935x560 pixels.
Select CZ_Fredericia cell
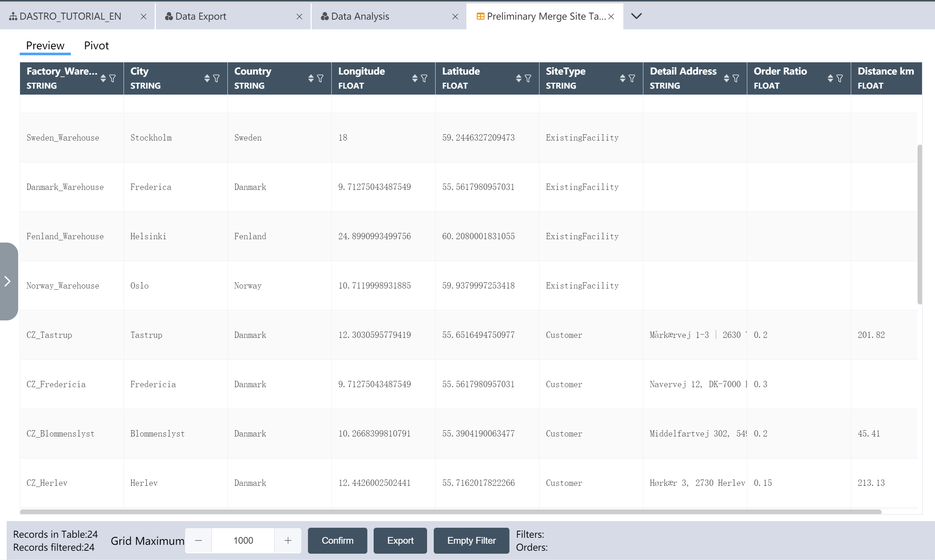click(72, 384)
